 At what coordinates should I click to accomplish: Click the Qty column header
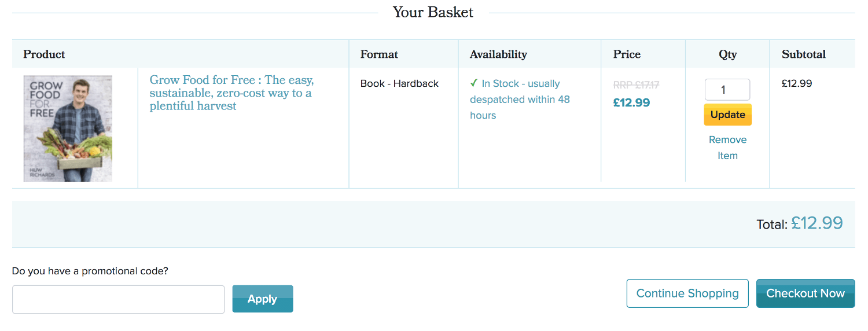pyautogui.click(x=727, y=54)
